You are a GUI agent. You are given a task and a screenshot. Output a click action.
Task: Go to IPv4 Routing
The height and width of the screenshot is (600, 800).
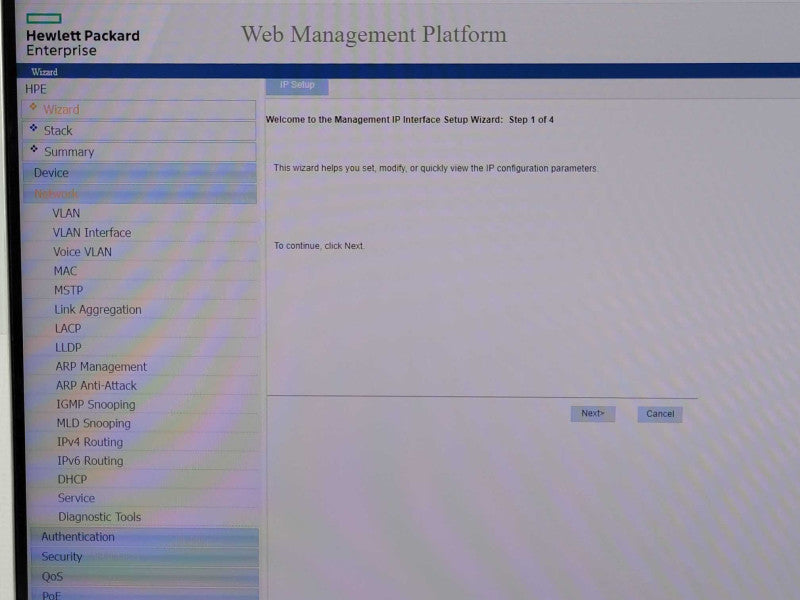90,442
